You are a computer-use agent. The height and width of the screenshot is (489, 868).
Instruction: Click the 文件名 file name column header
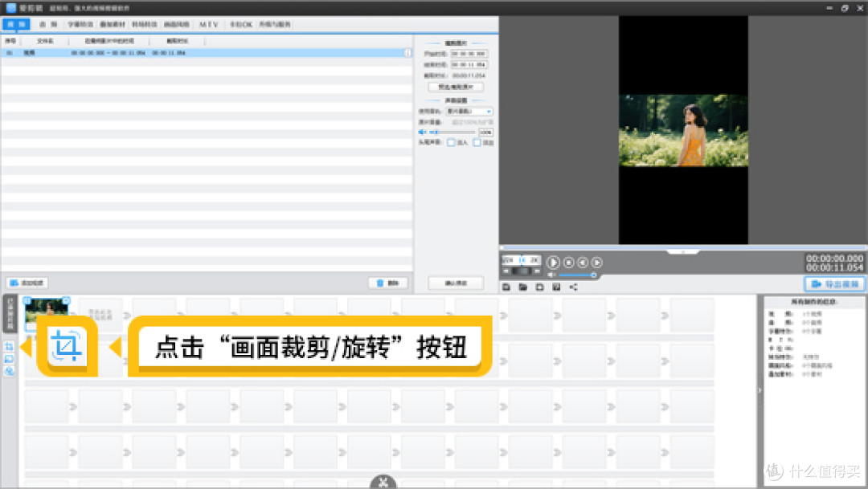click(x=45, y=41)
